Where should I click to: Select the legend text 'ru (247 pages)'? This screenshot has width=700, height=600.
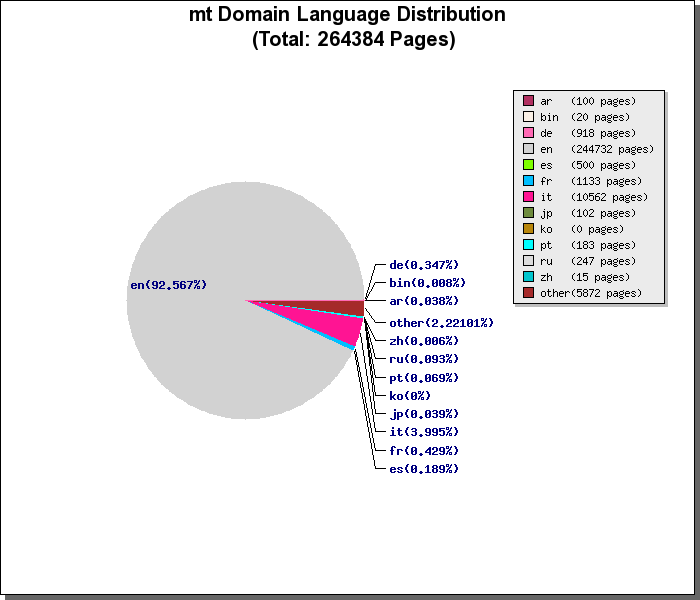[x=588, y=261]
